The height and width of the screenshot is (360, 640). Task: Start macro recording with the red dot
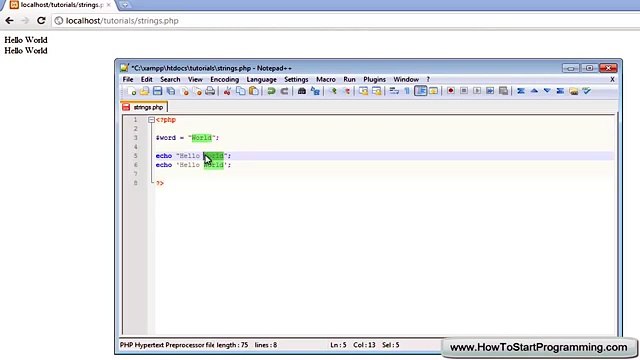[451, 91]
